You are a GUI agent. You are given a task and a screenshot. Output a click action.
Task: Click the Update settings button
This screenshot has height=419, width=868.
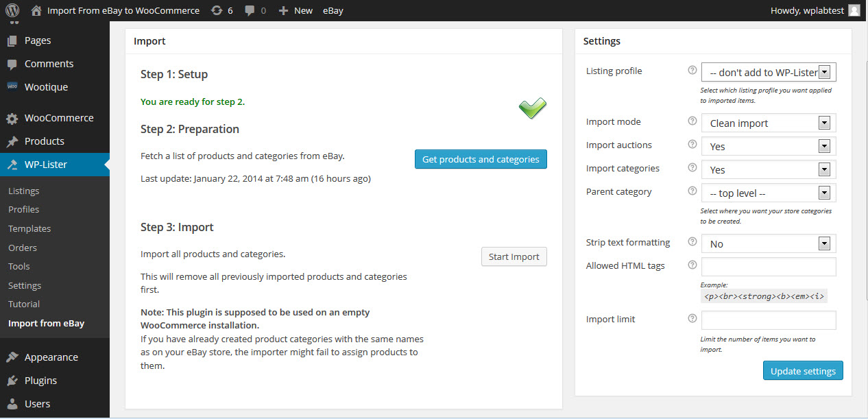tap(803, 371)
